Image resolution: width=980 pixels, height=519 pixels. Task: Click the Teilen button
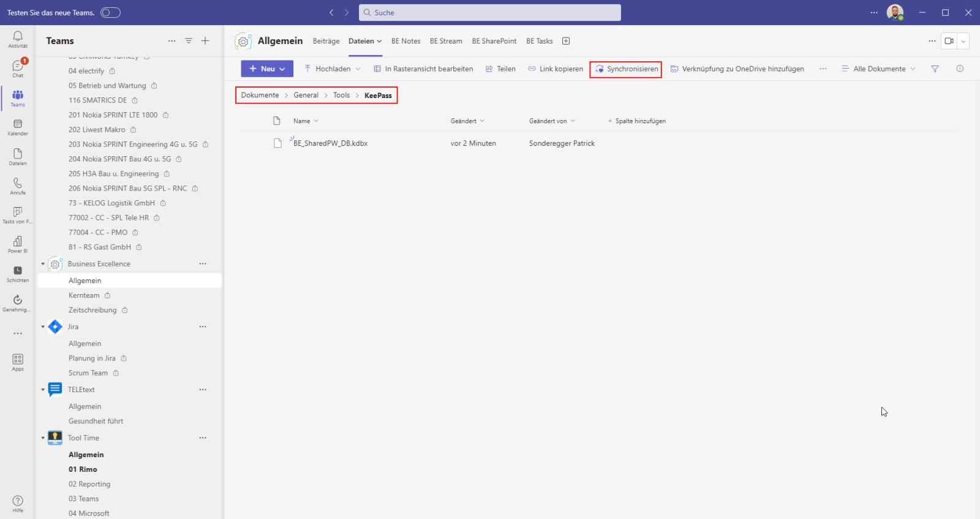point(500,69)
